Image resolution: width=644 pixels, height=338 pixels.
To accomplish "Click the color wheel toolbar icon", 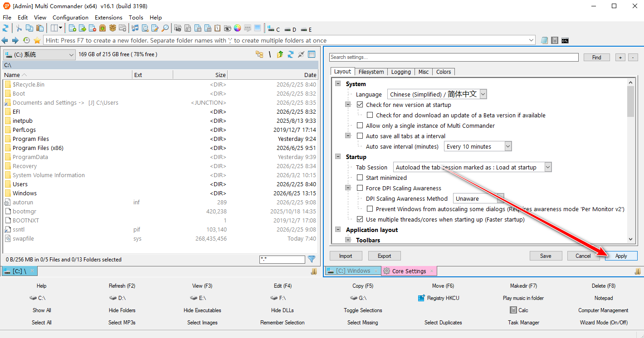I will pyautogui.click(x=237, y=28).
